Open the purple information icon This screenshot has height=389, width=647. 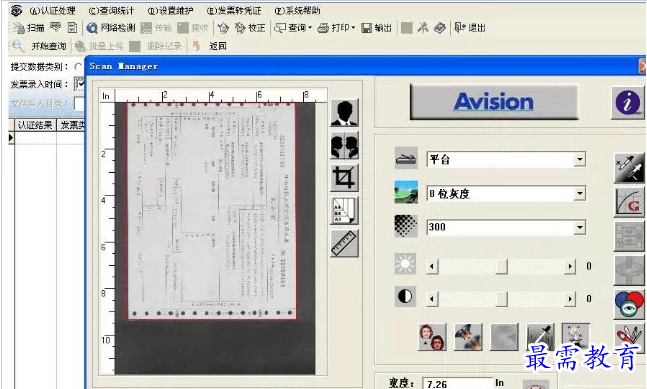tap(628, 102)
